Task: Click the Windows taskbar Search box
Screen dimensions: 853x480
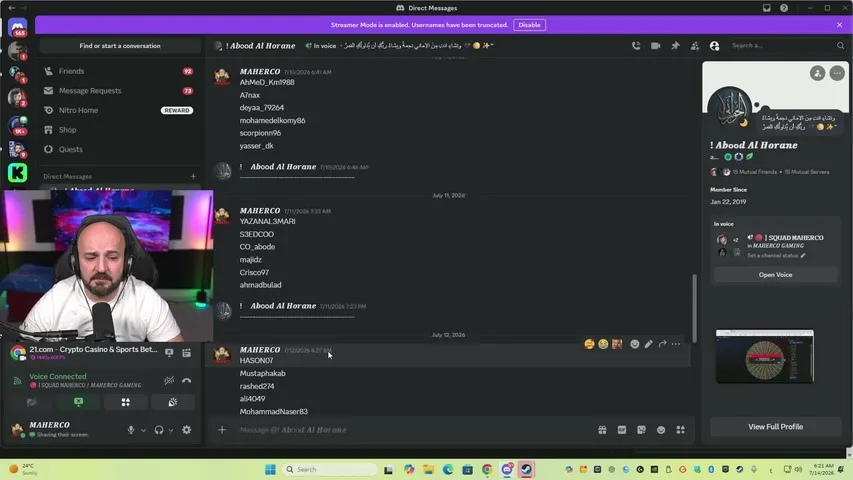Action: 330,469
